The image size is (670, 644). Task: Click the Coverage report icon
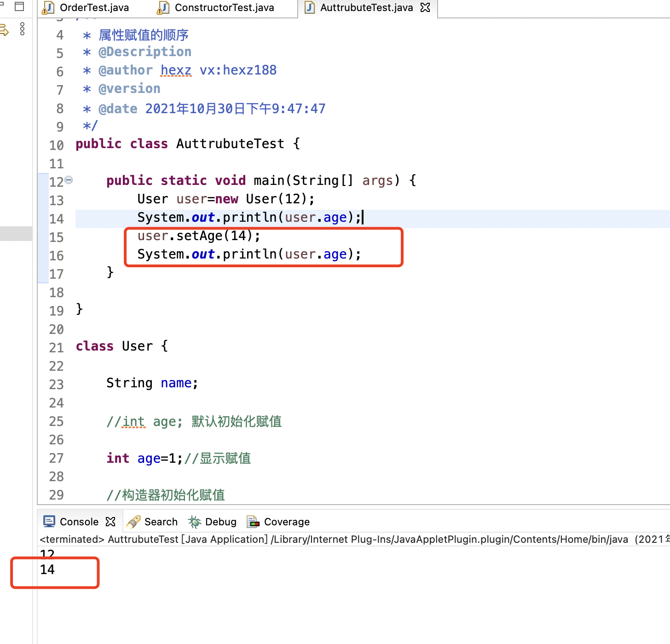pos(253,522)
